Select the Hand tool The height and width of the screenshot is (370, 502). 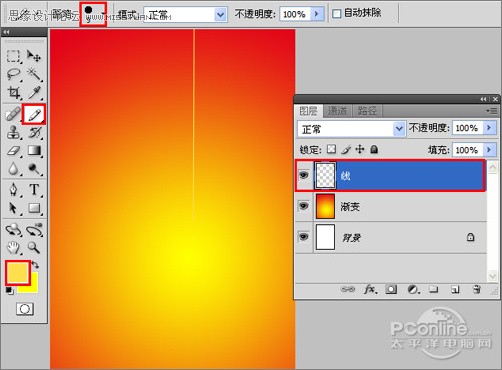(13, 248)
